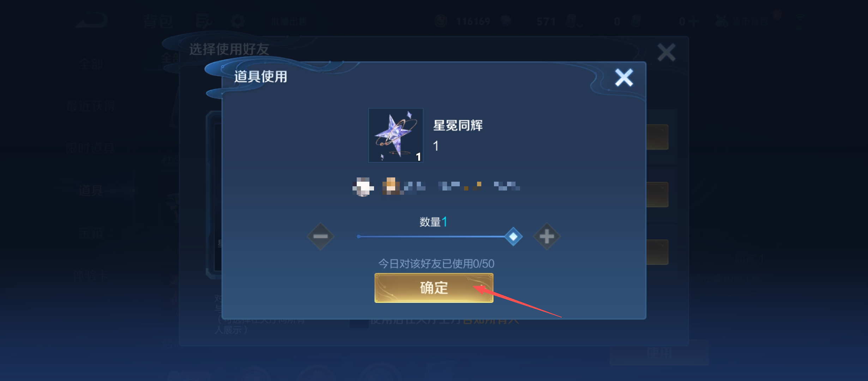Increase quantity with the plus diamond

(x=547, y=236)
